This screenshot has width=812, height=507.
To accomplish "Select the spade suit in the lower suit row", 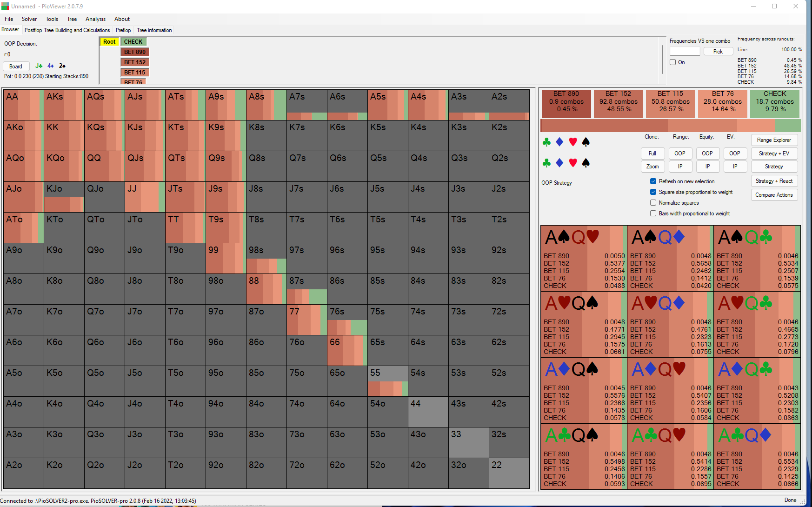I will pyautogui.click(x=586, y=163).
